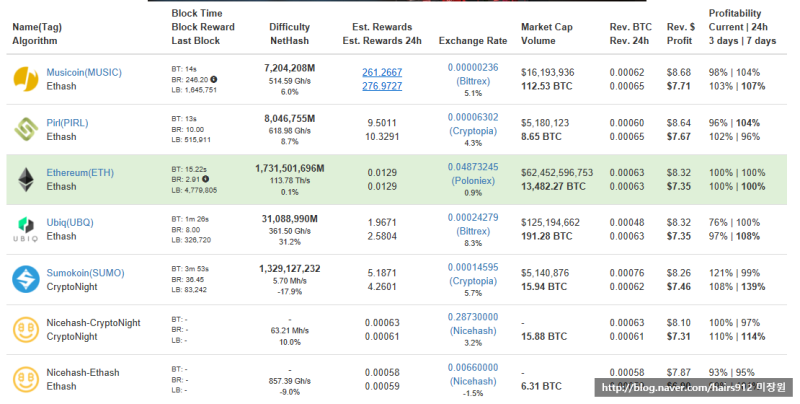This screenshot has width=800, height=404.
Task: Click Pirl market cap $5,180,123
Action: coord(545,123)
